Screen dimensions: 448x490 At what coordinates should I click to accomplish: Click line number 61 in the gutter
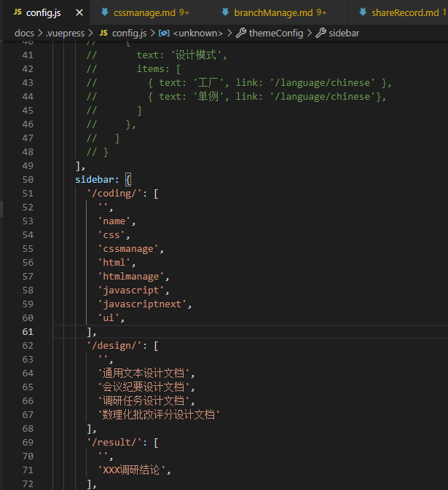point(28,332)
